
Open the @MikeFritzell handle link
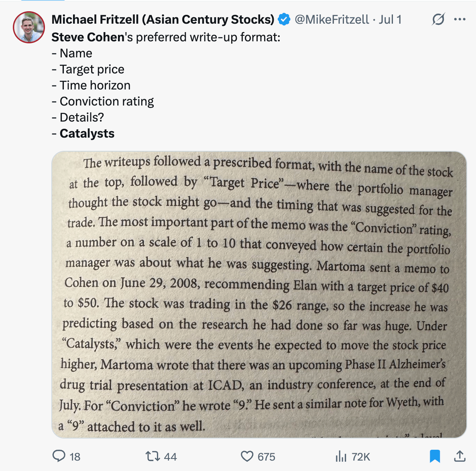[x=332, y=19]
